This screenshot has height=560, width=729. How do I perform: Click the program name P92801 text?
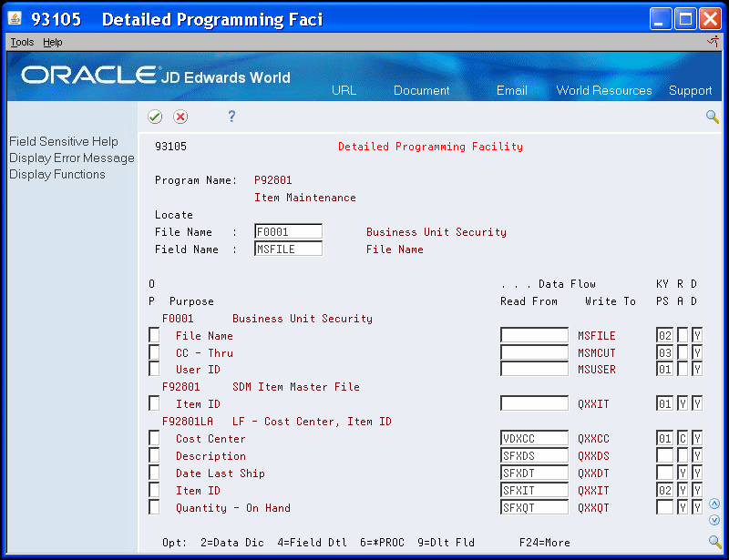coord(272,180)
